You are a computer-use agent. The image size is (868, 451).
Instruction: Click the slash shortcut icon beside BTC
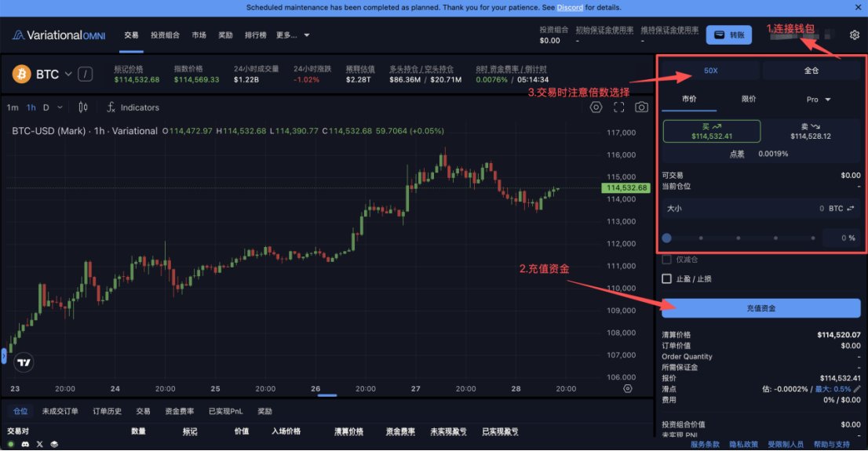tap(85, 74)
